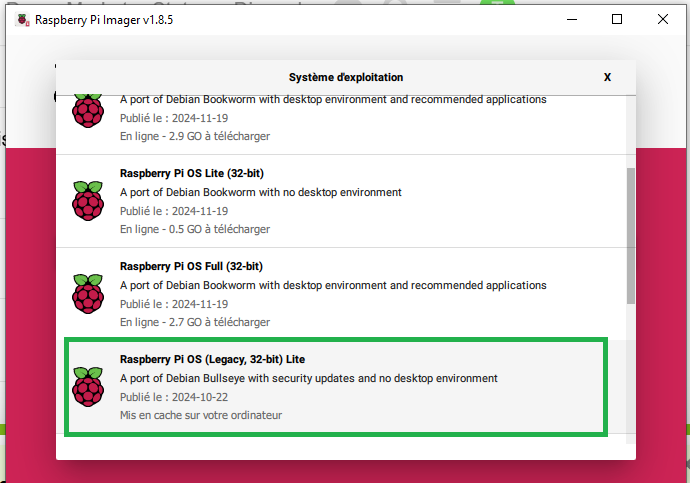The image size is (690, 483).
Task: Click 'Mis en cache sur votre ordinateur' text
Action: [201, 415]
